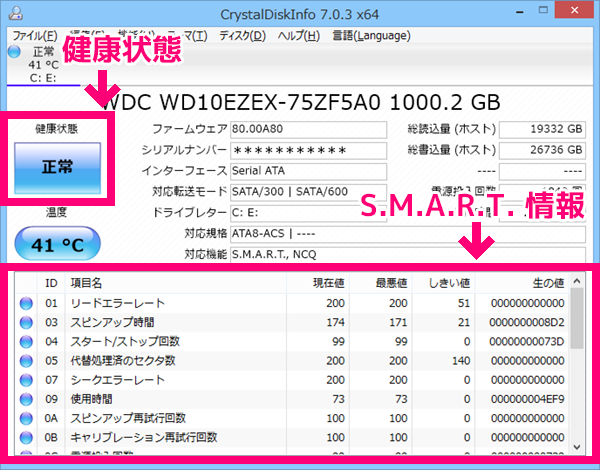Screen dimensions: 600x470
Task: Click the 対応規格 field ATA8-ACS
Action: [408, 234]
